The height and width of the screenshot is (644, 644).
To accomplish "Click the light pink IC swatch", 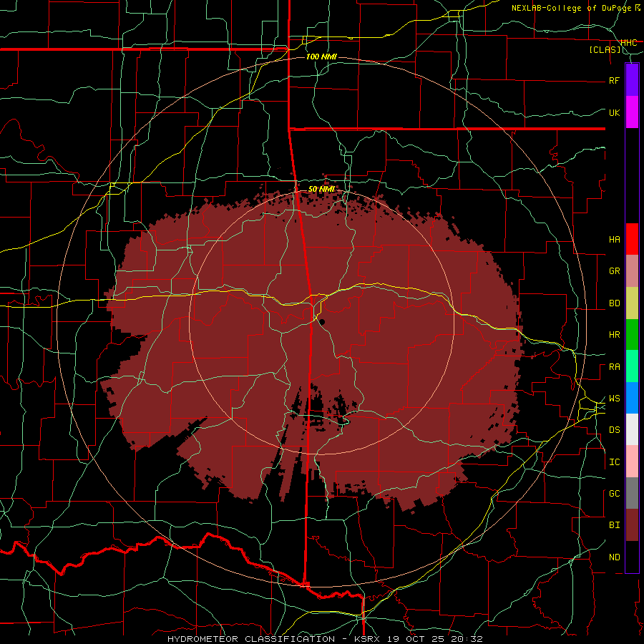I will coord(632,462).
